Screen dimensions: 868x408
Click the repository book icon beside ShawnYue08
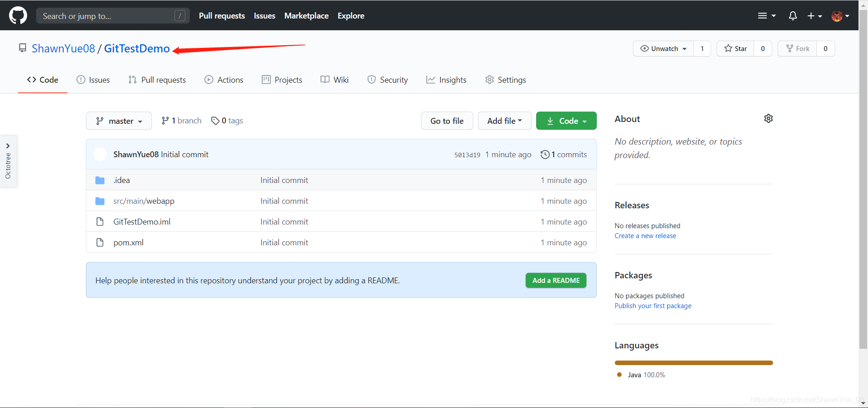pos(23,48)
